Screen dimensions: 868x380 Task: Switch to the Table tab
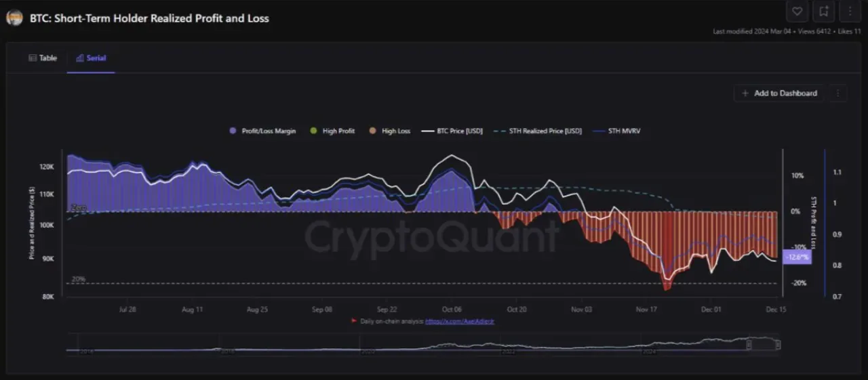(43, 58)
